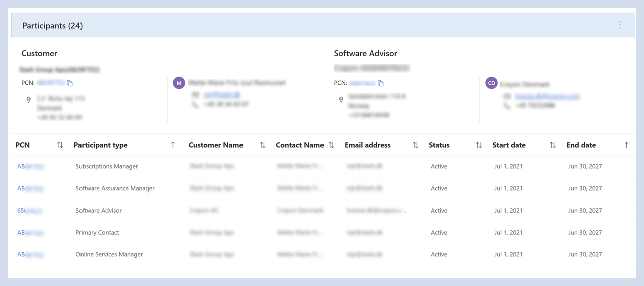Sort by Customer Name using its arrows
The height and width of the screenshot is (286, 644).
(262, 145)
